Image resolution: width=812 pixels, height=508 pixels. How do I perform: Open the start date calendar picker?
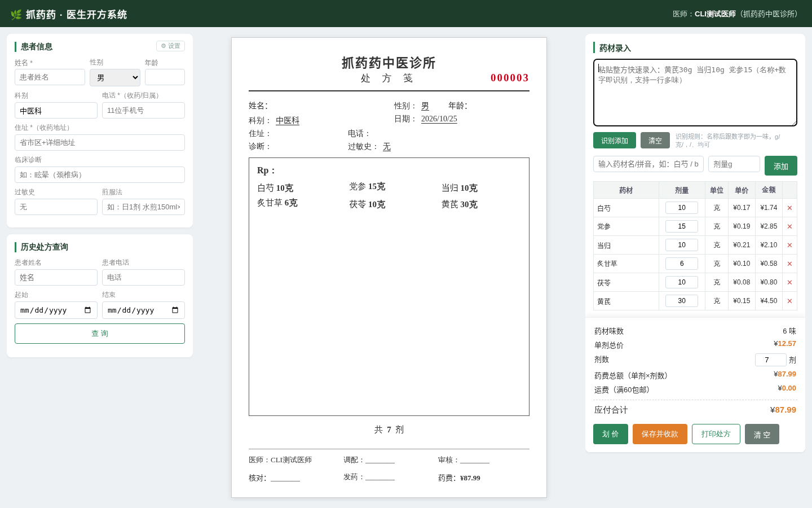click(87, 310)
